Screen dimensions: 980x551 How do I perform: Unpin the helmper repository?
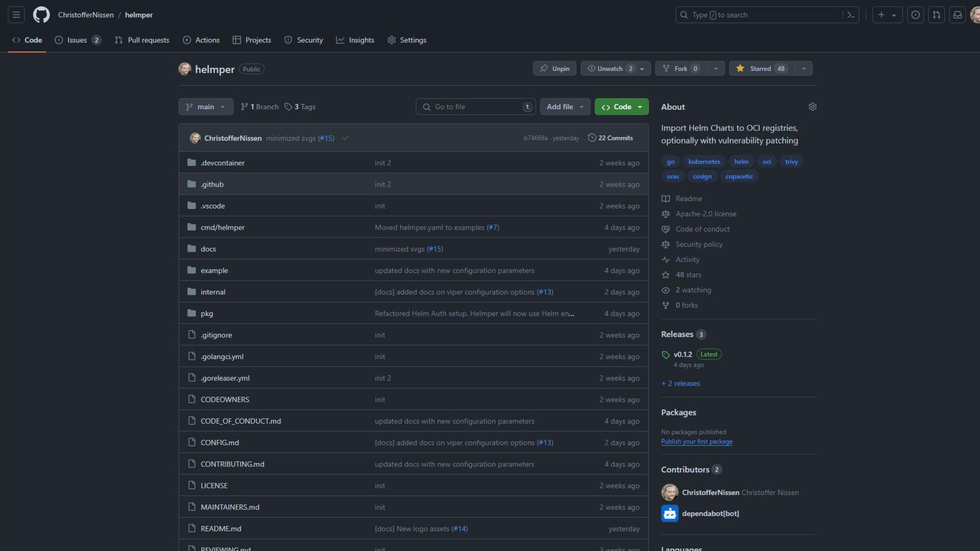[554, 68]
